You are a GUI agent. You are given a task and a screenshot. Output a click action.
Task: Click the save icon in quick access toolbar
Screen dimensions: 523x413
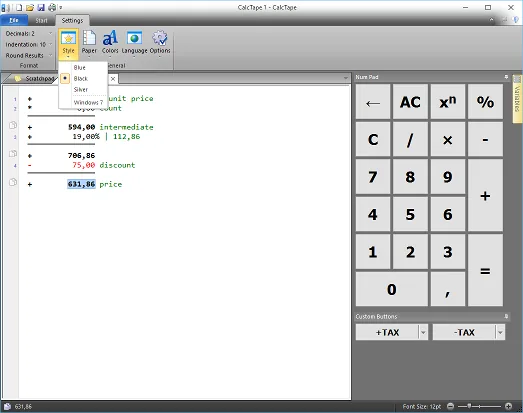41,7
